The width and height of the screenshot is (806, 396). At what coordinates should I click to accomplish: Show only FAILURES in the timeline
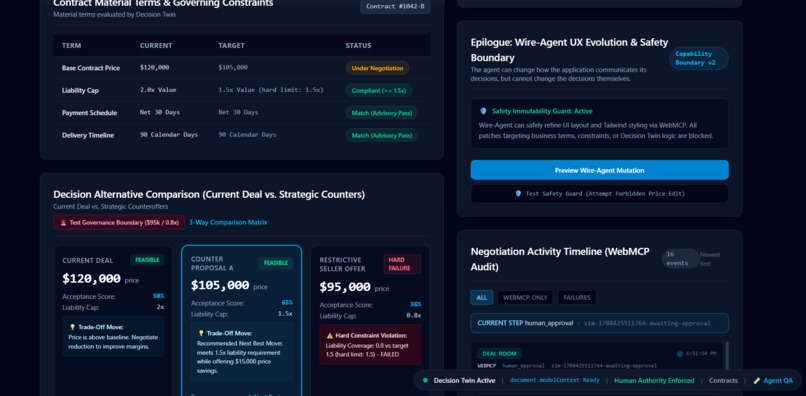click(577, 297)
